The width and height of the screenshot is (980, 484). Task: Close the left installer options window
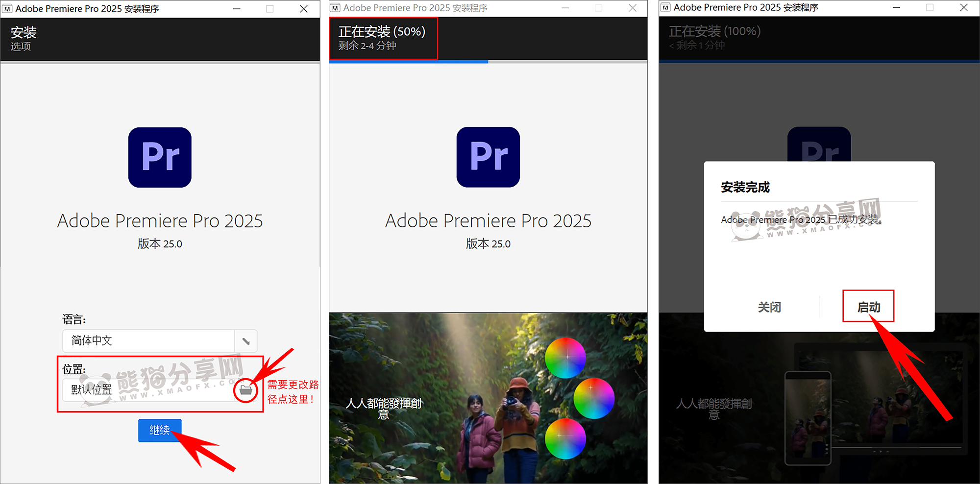tap(304, 9)
